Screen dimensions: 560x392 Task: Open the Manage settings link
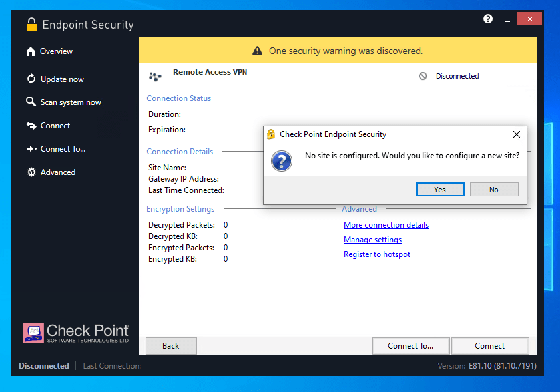[372, 239]
